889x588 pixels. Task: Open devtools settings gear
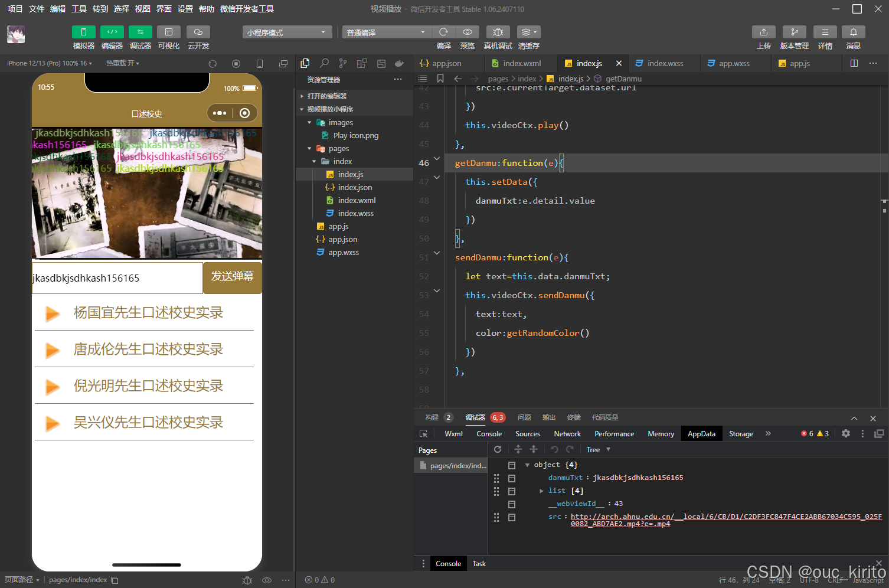pyautogui.click(x=846, y=433)
